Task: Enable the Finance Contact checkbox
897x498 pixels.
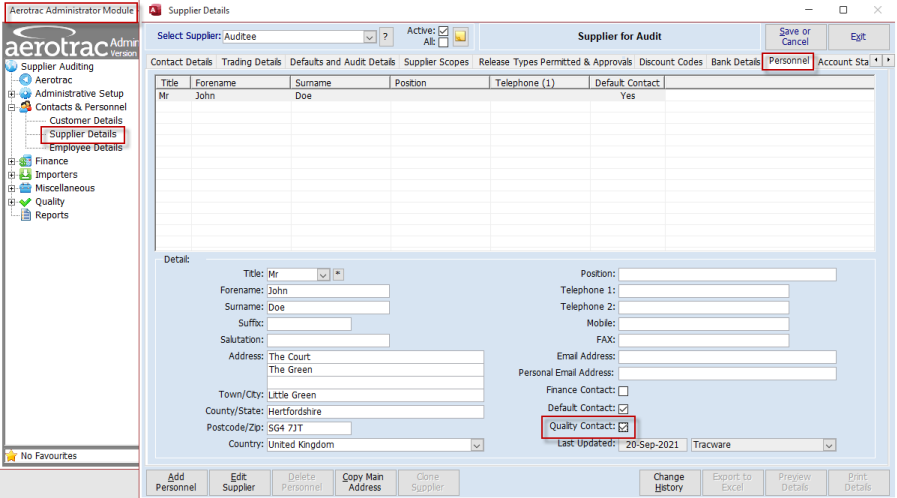Action: click(623, 391)
